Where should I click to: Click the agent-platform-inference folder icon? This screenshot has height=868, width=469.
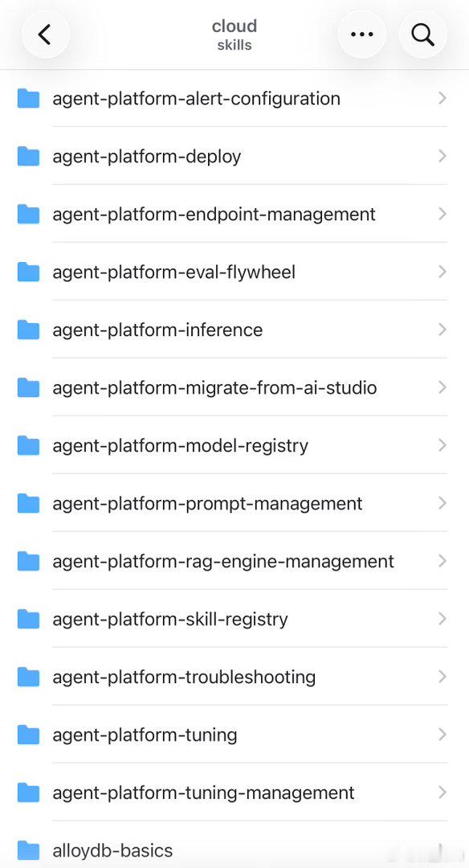click(28, 330)
